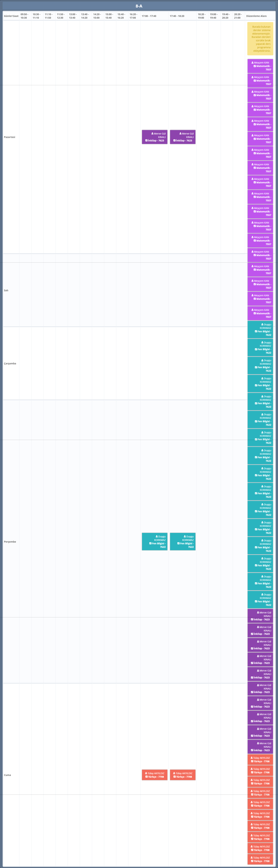The width and height of the screenshot is (278, 868).
Task: Click person icon on Thursday 17:40 Fen Bilgisi card
Action: pyautogui.click(x=185, y=536)
